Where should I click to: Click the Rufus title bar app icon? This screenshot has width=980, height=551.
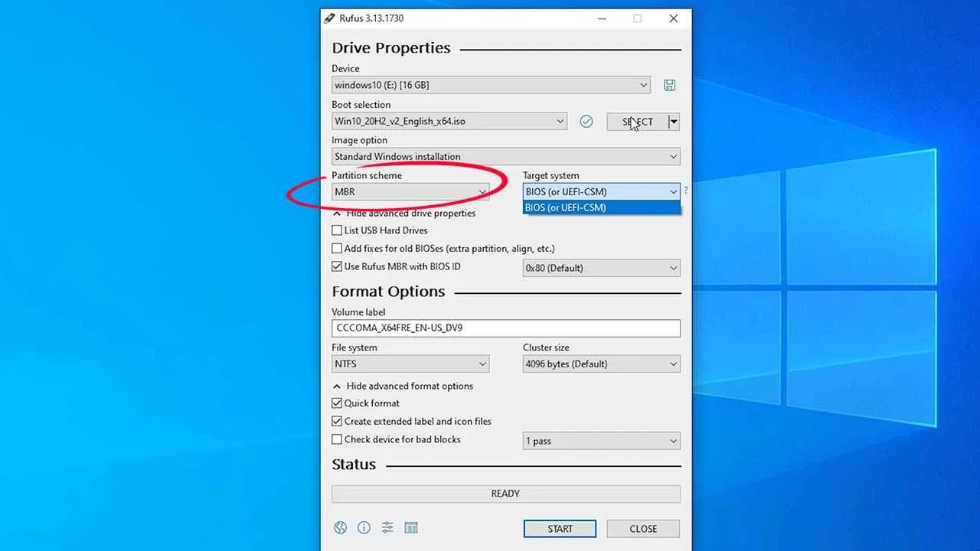329,18
